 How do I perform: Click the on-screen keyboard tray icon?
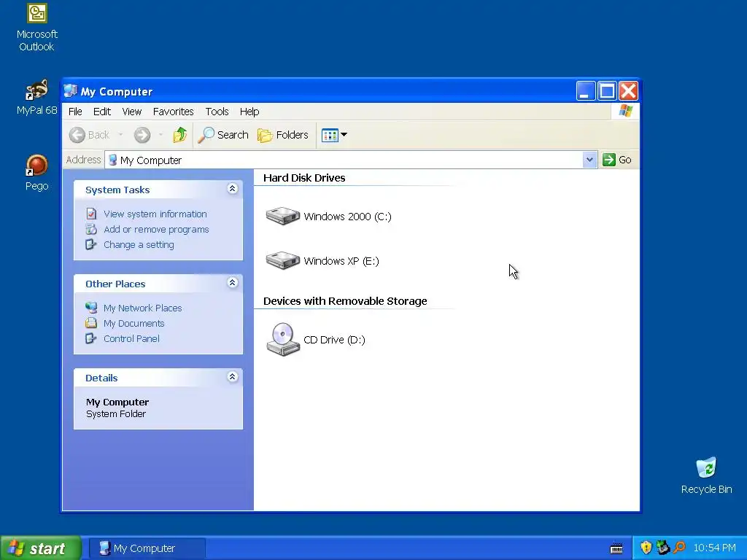coord(616,548)
